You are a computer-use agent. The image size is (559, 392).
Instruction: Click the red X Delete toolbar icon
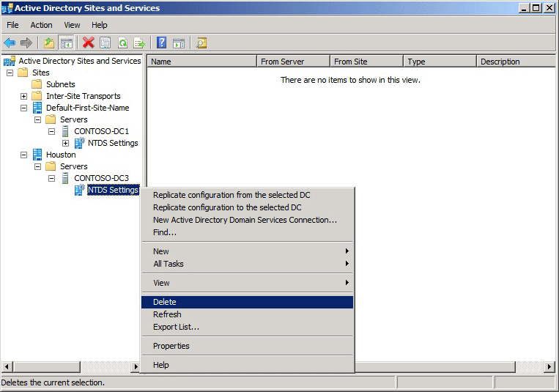(88, 42)
